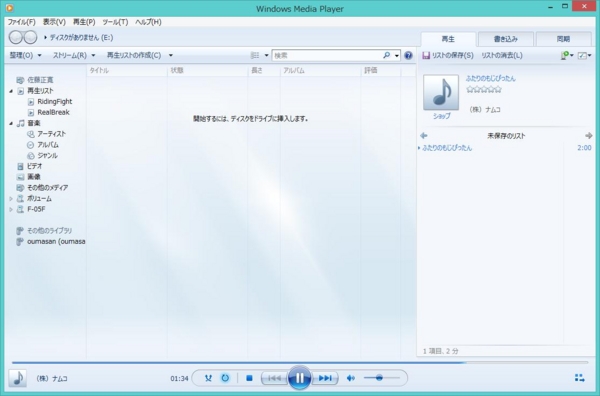
Task: Open the ストリーム(R) dropdown
Action: point(74,55)
